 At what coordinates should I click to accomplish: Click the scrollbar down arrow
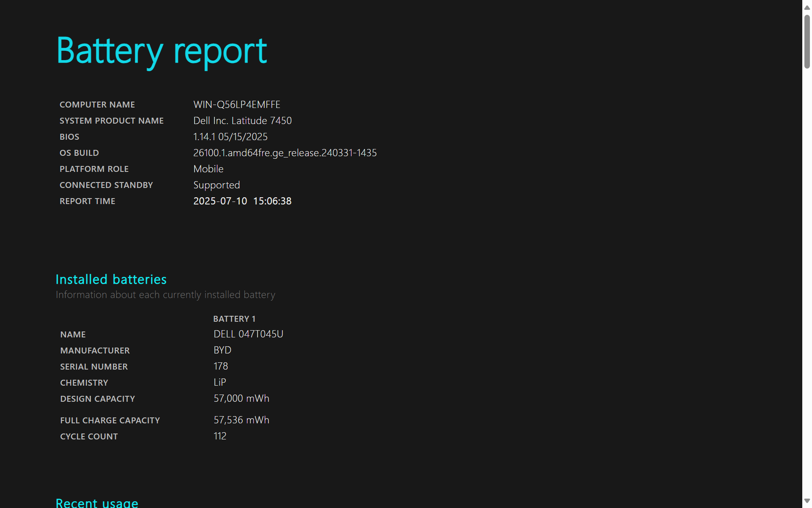[807, 501]
